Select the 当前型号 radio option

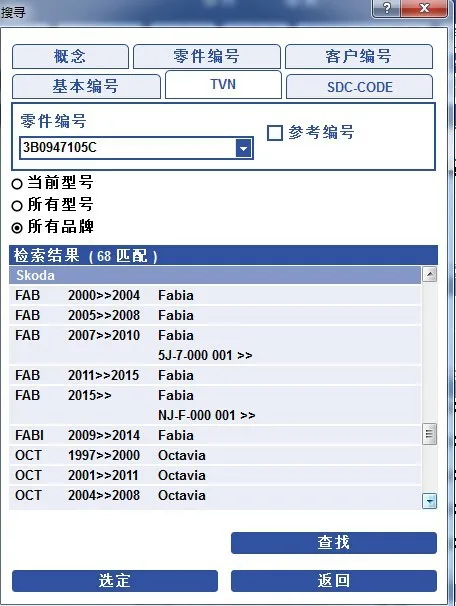click(x=17, y=184)
